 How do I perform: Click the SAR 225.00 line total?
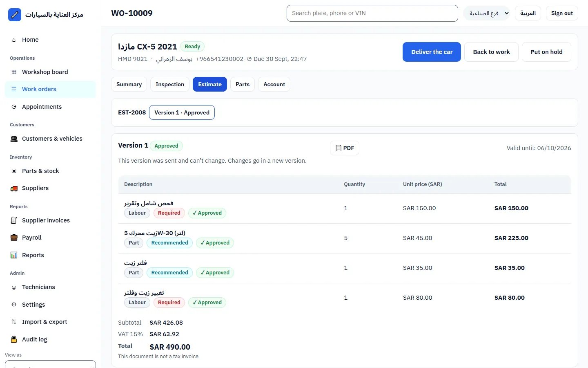pyautogui.click(x=511, y=238)
